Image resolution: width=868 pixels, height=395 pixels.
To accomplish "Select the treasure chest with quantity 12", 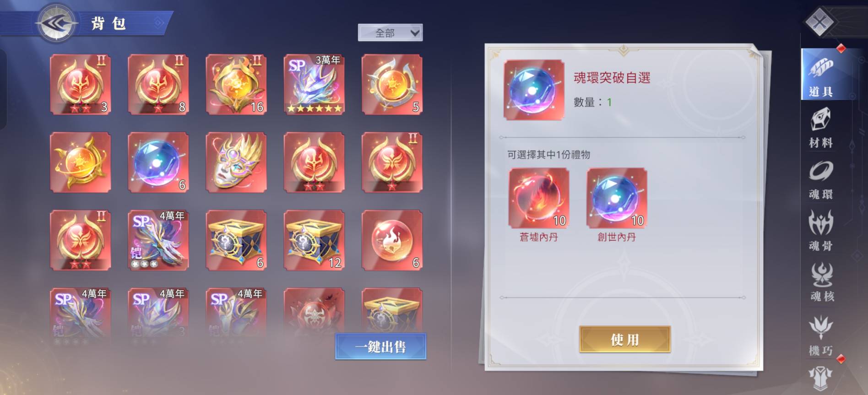I will coord(314,240).
